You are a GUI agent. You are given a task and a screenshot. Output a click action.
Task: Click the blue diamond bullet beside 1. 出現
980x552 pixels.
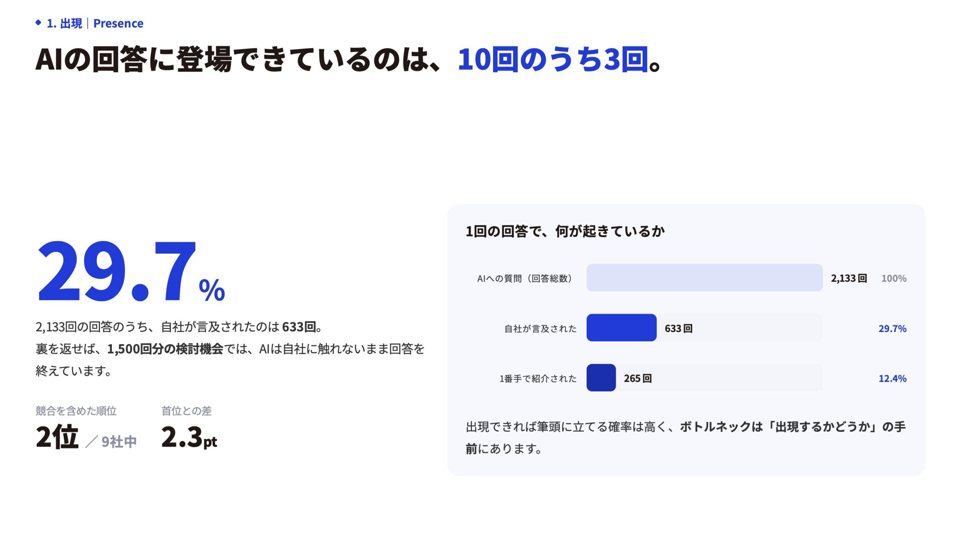(38, 23)
